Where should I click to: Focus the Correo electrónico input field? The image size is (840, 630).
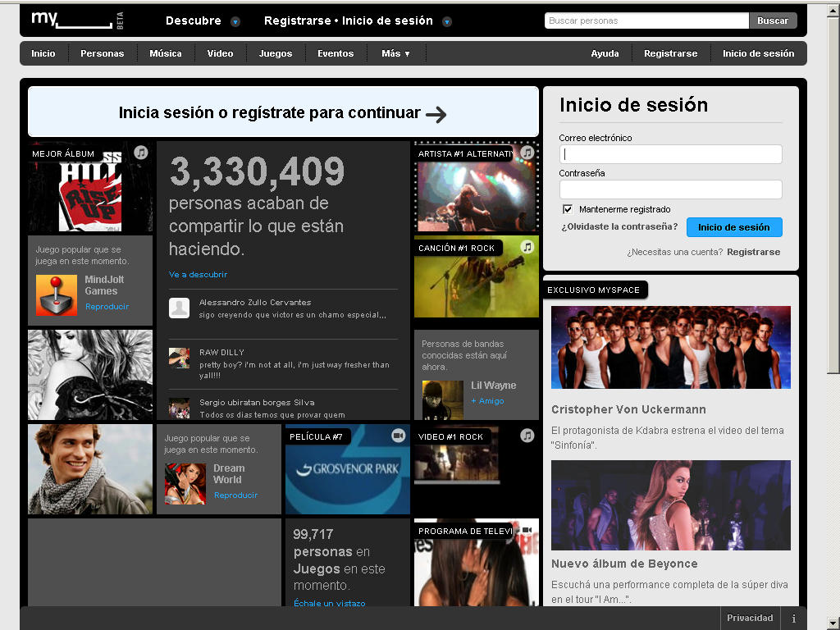[671, 154]
